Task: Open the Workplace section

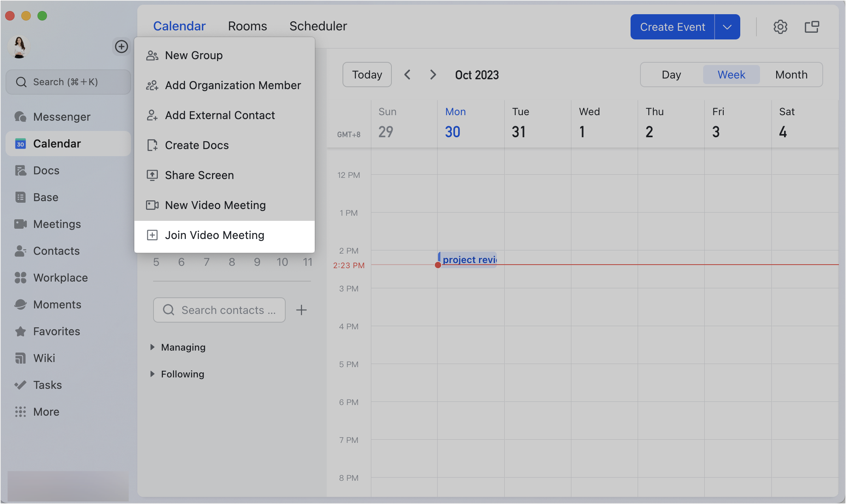Action: tap(60, 277)
